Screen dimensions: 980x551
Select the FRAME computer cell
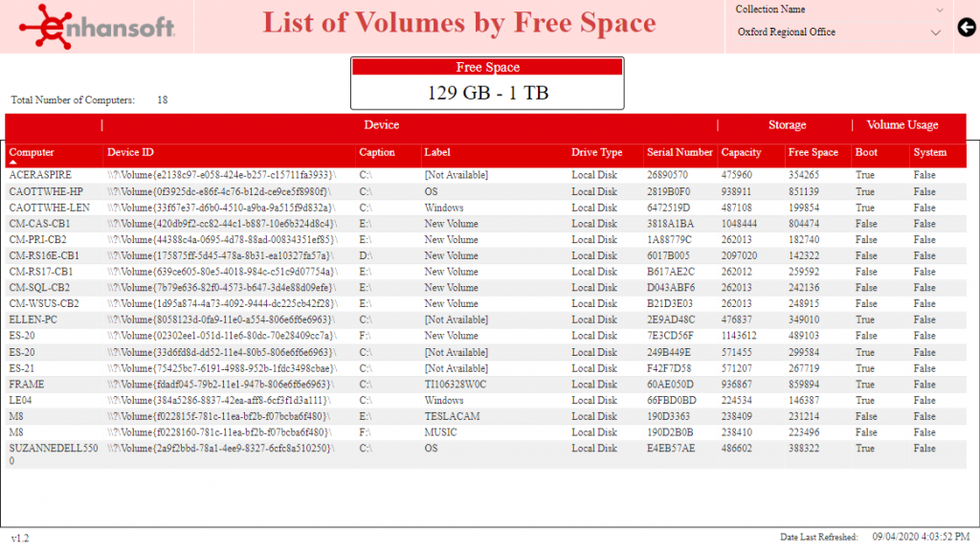click(26, 385)
